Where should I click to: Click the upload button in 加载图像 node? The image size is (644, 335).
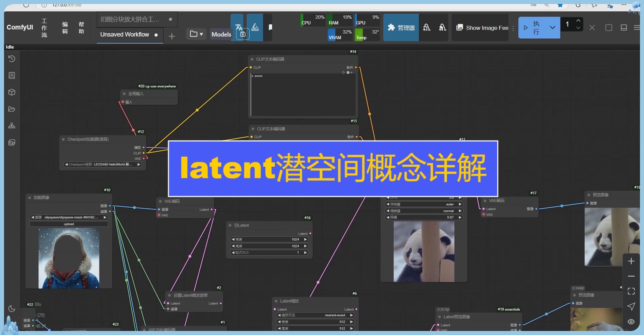pyautogui.click(x=69, y=224)
